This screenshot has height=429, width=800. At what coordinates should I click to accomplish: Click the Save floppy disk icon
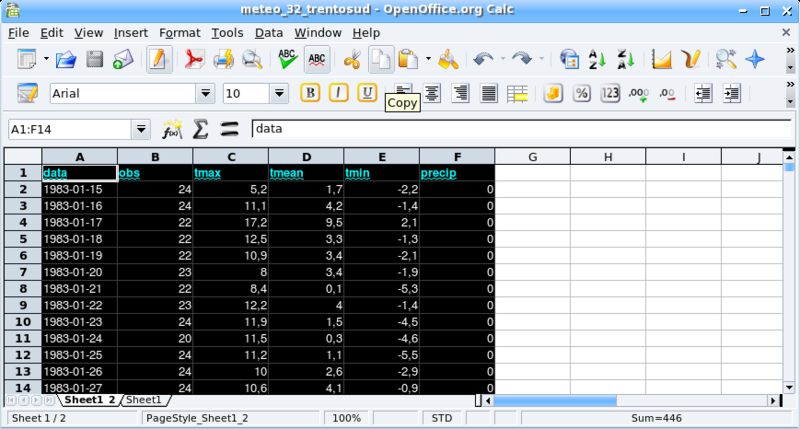(94, 59)
